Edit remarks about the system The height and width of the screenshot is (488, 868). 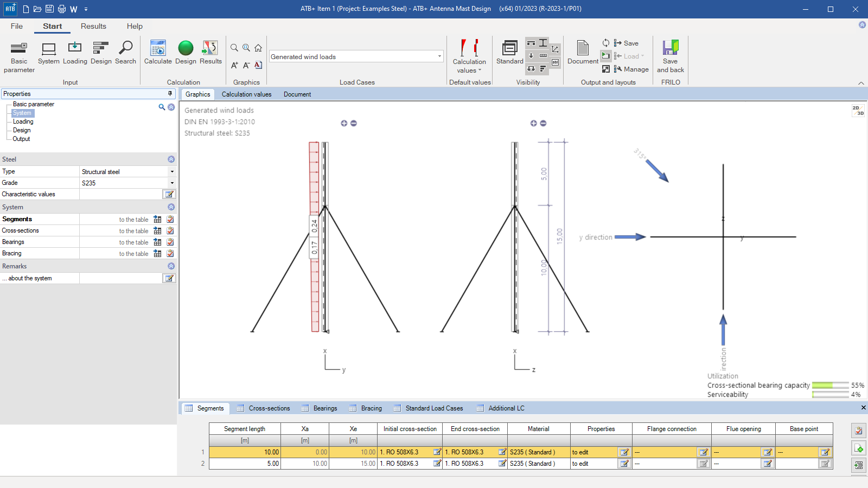pyautogui.click(x=169, y=278)
